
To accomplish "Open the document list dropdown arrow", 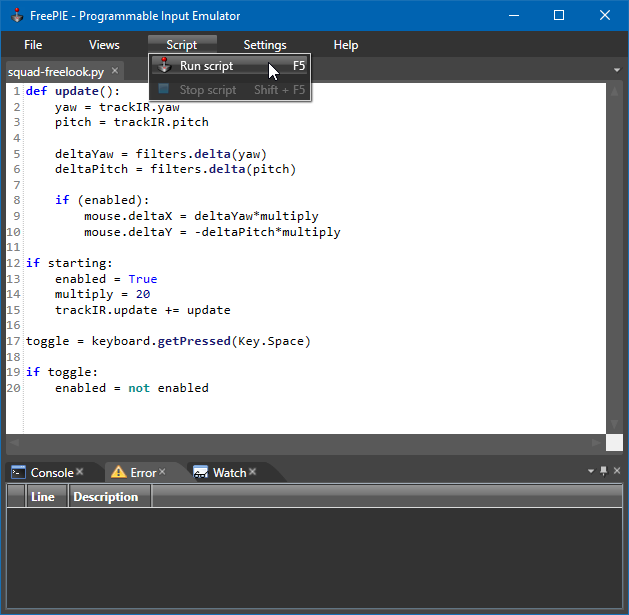I will 617,70.
